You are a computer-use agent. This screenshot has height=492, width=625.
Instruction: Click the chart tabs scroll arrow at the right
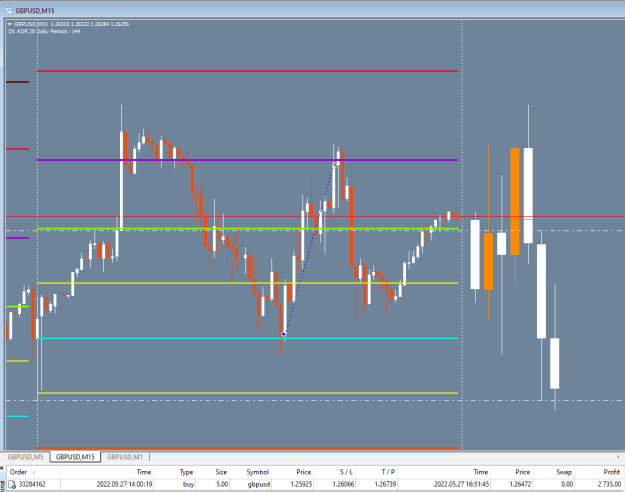618,457
